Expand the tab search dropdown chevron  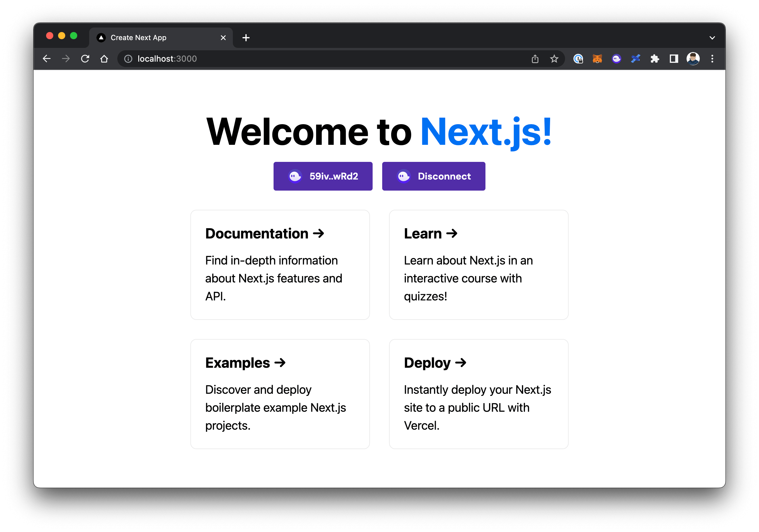tap(712, 38)
